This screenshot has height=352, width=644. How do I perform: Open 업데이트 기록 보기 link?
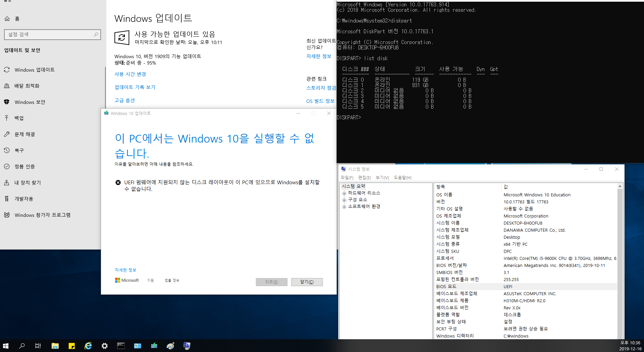(135, 87)
